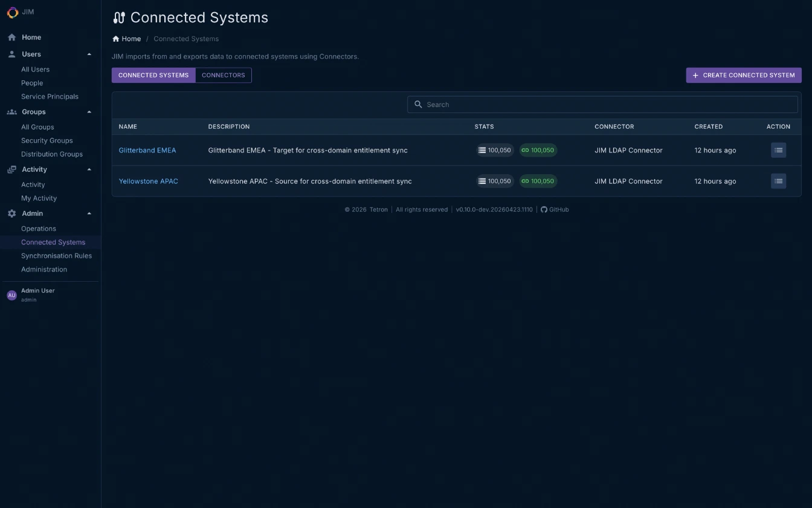Click the green 100,050 badge for Yellowstone APAC
812x508 pixels.
(538, 181)
